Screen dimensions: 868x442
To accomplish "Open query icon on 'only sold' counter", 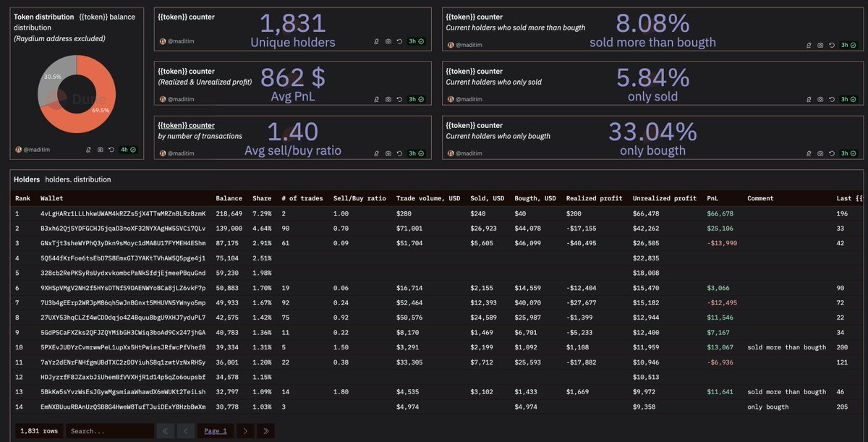I will coord(809,99).
